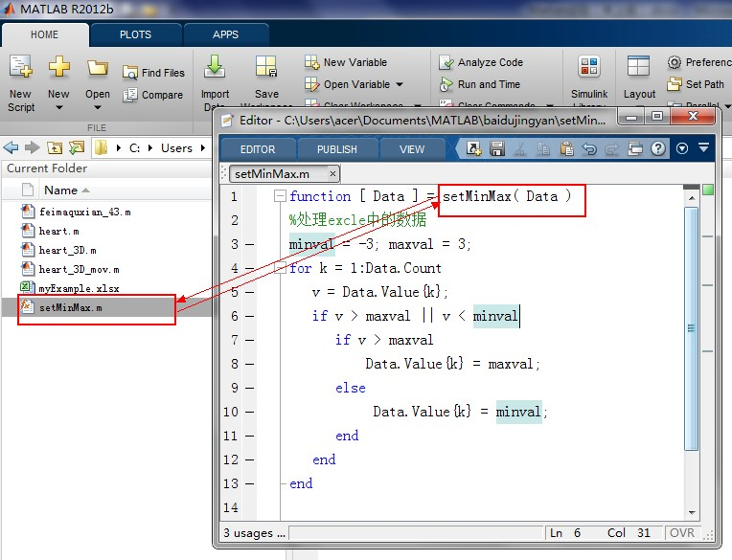Click green code analyzer indicator
This screenshot has height=560, width=732.
[708, 190]
